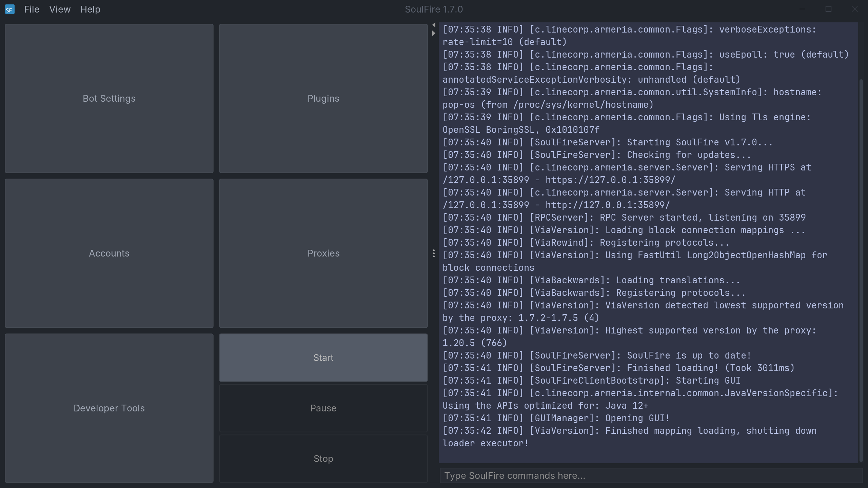Open the File menu

31,9
